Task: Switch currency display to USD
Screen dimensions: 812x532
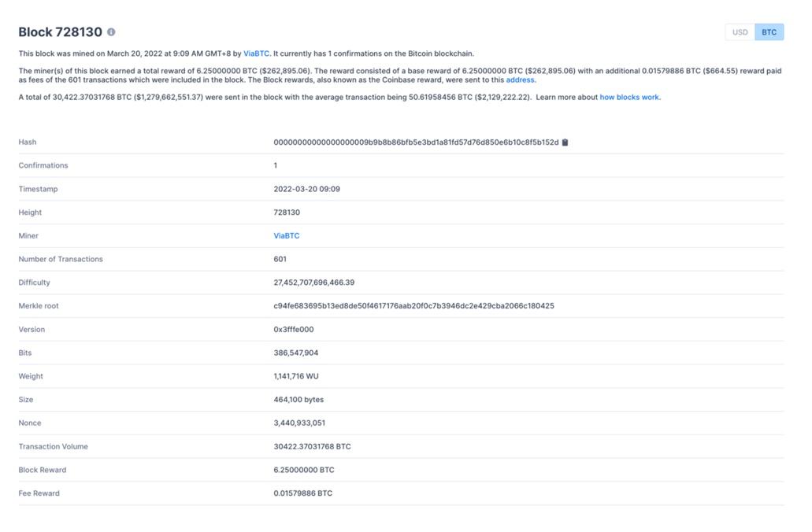Action: pyautogui.click(x=740, y=32)
